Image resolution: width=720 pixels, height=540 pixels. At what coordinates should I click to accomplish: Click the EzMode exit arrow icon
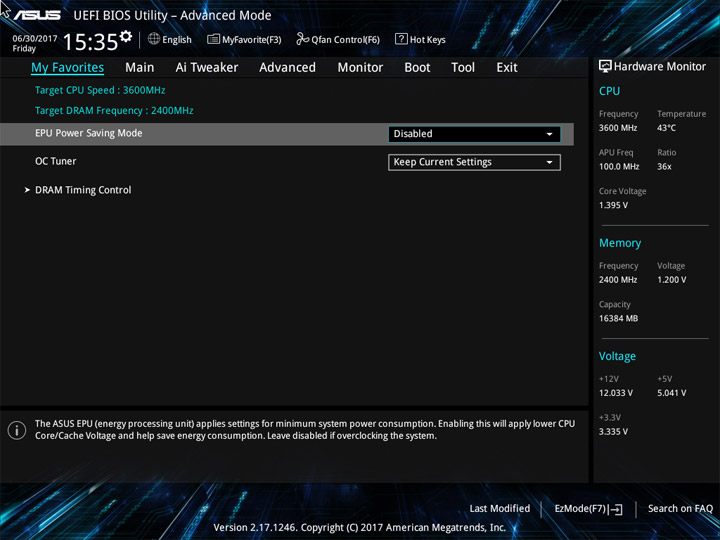point(616,509)
